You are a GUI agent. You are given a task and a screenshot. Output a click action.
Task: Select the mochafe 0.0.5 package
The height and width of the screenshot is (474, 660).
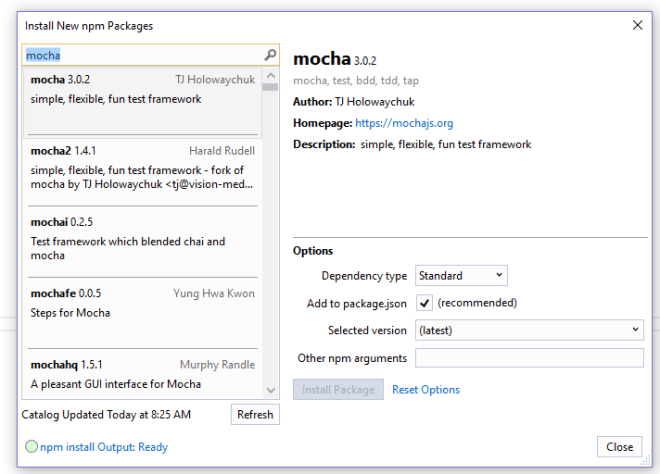point(142,310)
